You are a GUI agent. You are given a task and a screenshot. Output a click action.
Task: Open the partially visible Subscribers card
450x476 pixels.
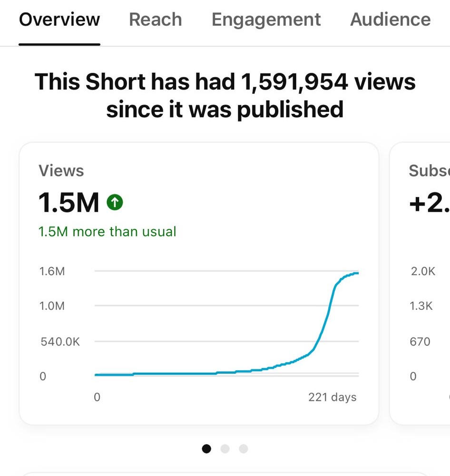(420, 284)
